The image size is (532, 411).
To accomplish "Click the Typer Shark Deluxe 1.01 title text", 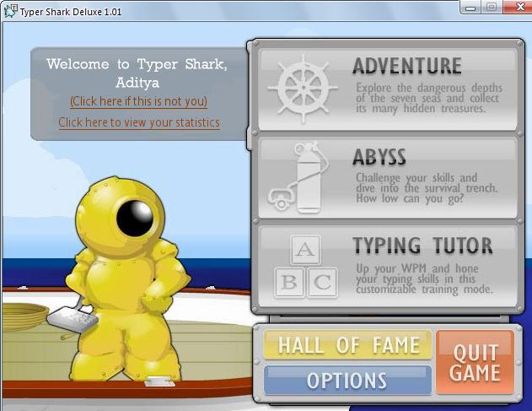I will (71, 12).
